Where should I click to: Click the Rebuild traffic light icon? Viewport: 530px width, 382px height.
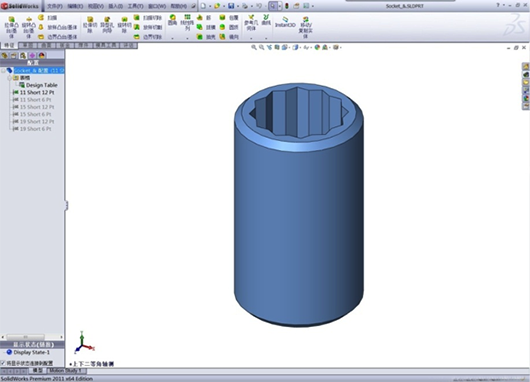(x=287, y=6)
